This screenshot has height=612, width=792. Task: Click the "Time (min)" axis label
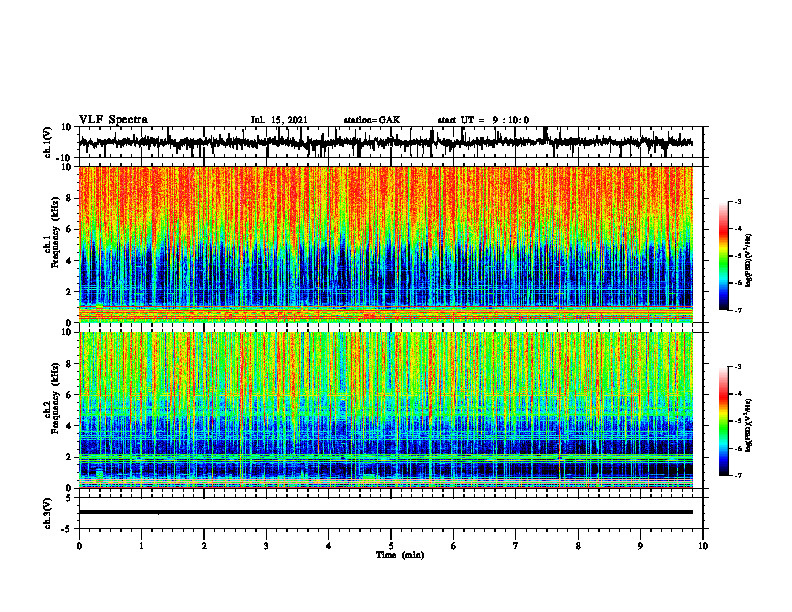coord(400,555)
